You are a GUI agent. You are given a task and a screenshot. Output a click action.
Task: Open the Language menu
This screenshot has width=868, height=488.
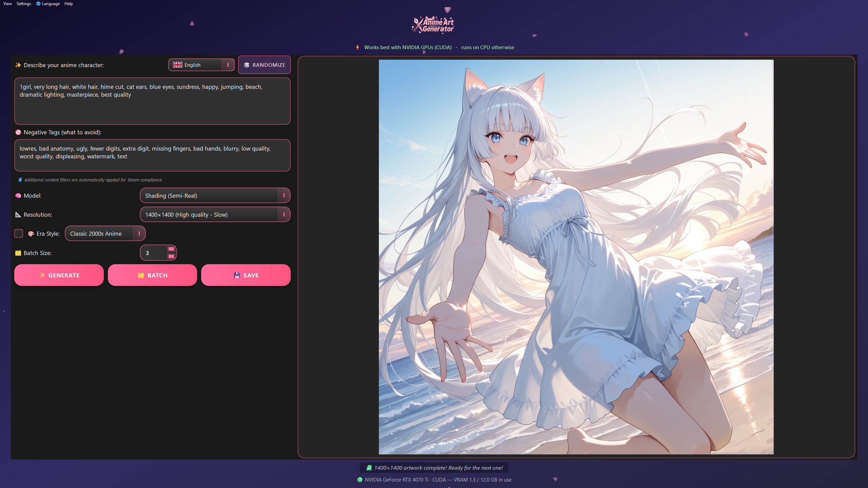click(x=48, y=4)
